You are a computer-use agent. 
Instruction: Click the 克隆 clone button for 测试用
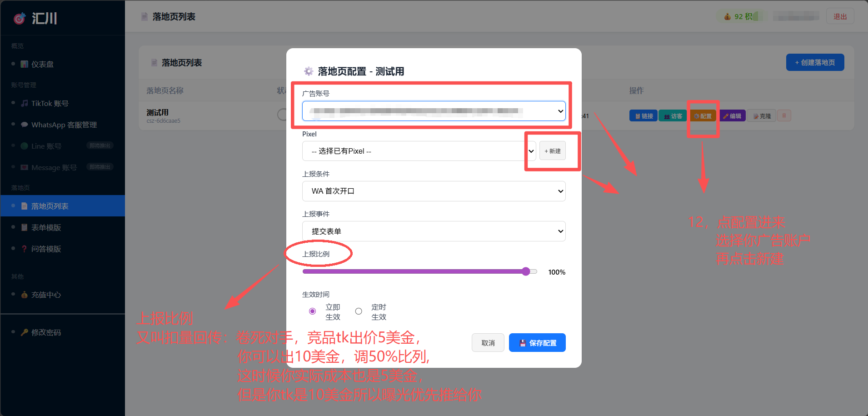pyautogui.click(x=762, y=116)
